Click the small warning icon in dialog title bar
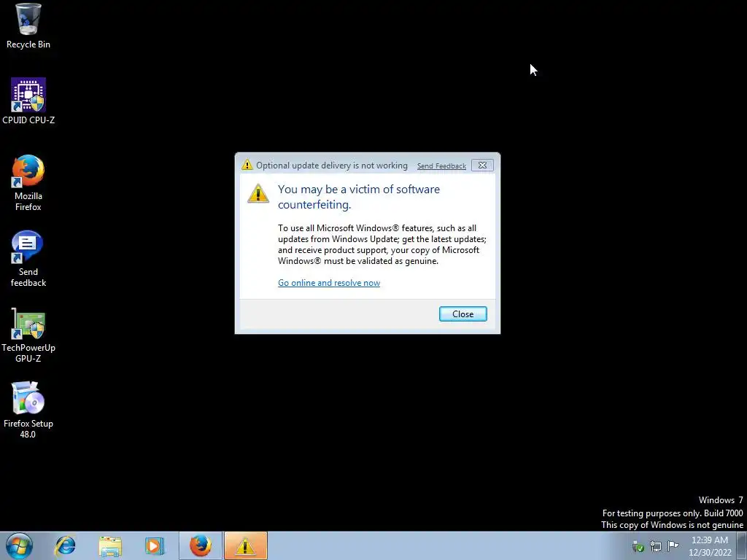The width and height of the screenshot is (747, 560). (247, 165)
